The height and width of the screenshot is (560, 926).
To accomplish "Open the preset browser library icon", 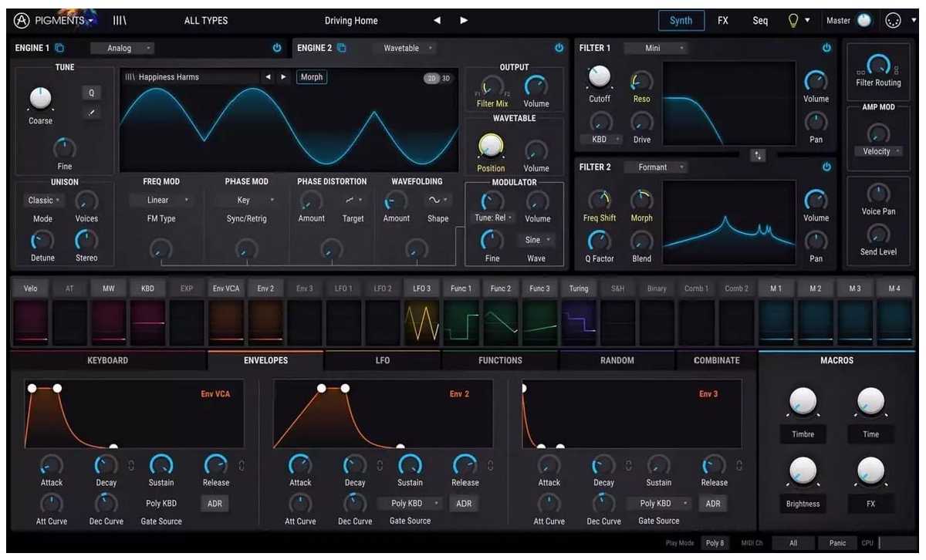I will tap(120, 21).
